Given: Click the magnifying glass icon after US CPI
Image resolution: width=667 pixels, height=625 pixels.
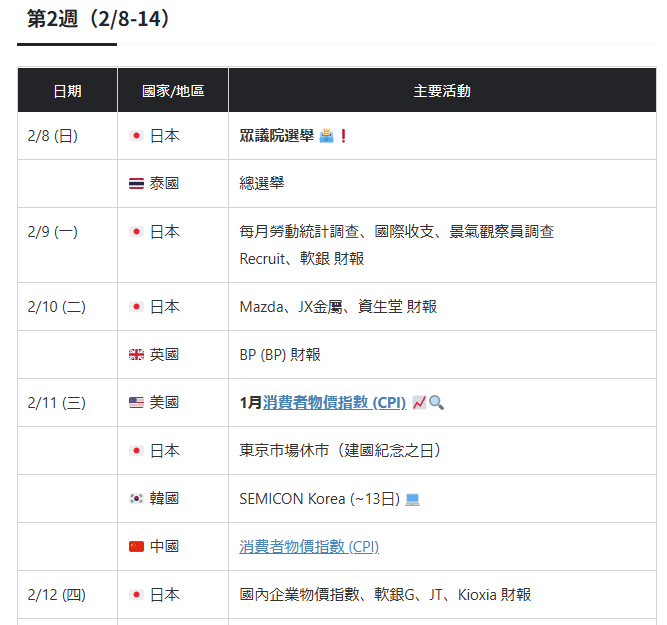Looking at the screenshot, I should pos(436,403).
